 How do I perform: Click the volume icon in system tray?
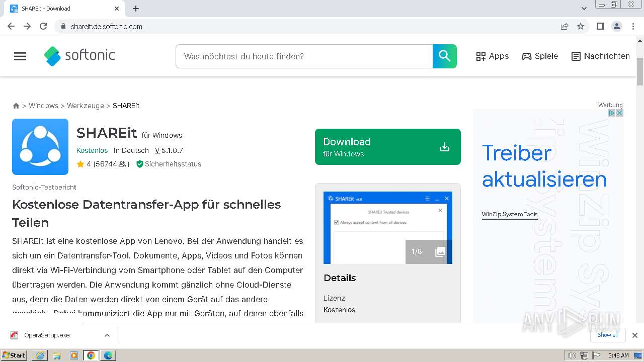coord(572,355)
